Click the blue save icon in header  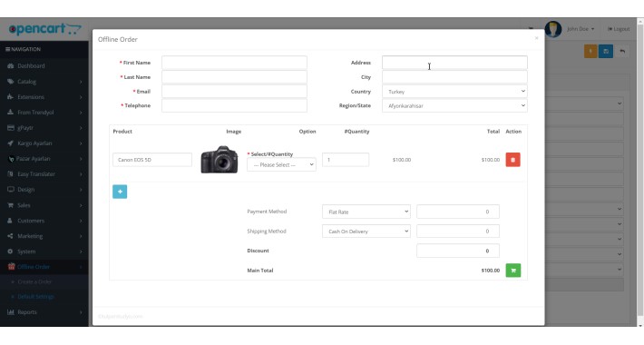pos(605,52)
